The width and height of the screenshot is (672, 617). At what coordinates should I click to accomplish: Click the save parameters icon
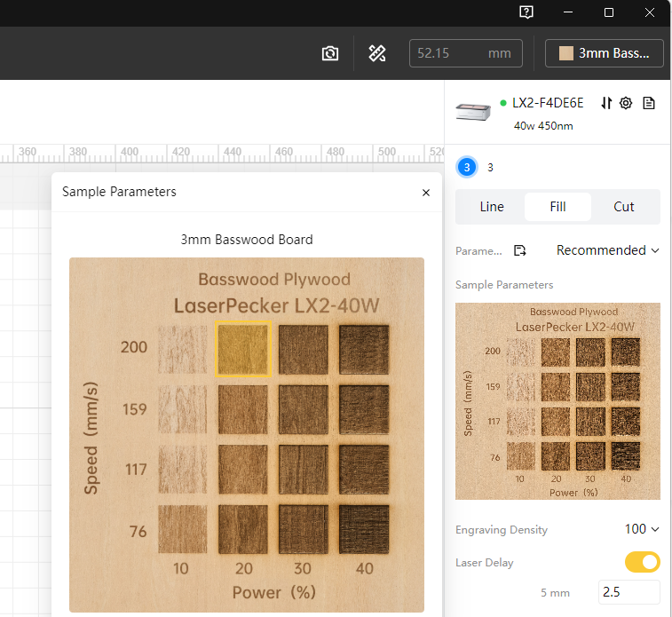[x=520, y=250]
